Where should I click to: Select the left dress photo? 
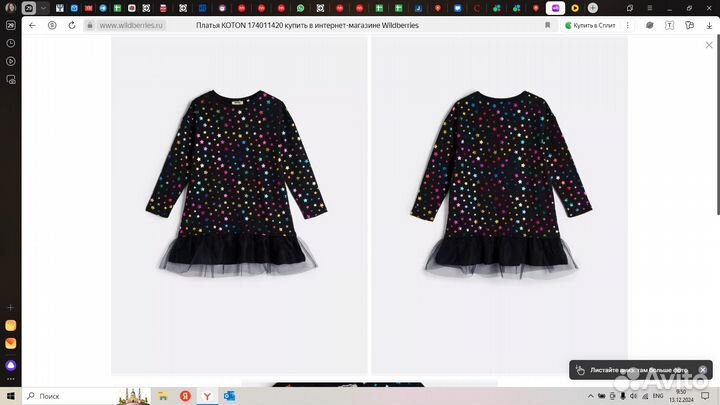[x=239, y=205]
